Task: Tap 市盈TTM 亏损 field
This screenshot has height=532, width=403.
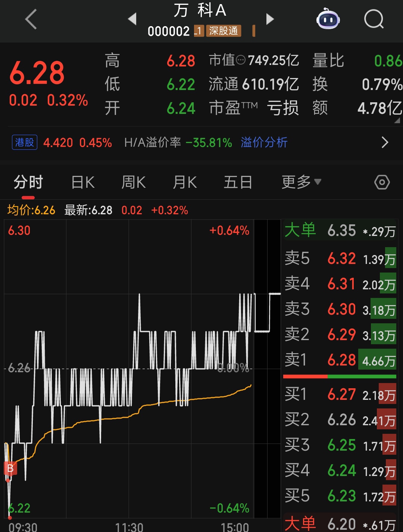Action: [x=254, y=108]
